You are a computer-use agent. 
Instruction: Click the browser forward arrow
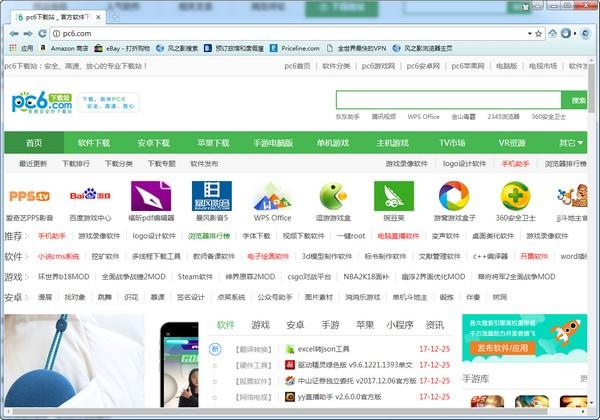[28, 34]
